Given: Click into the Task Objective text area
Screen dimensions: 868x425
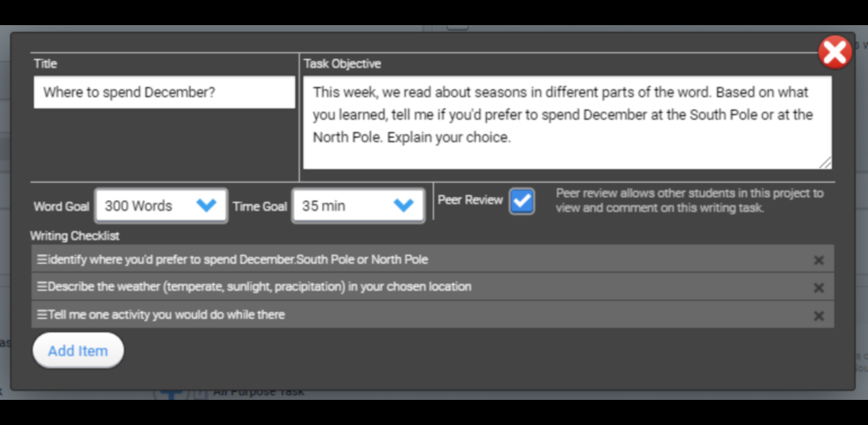Looking at the screenshot, I should pos(567,122).
